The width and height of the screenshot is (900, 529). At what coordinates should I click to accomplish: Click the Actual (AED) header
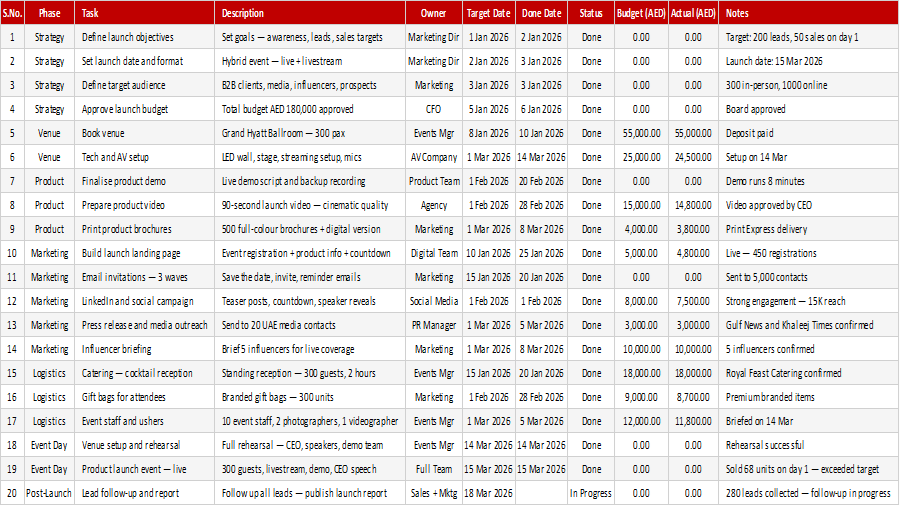click(x=693, y=13)
